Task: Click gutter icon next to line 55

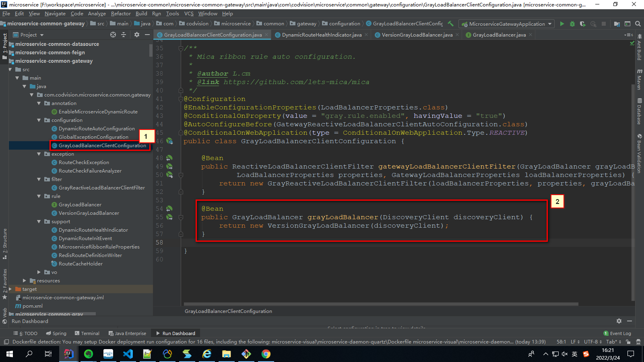Action: [169, 217]
